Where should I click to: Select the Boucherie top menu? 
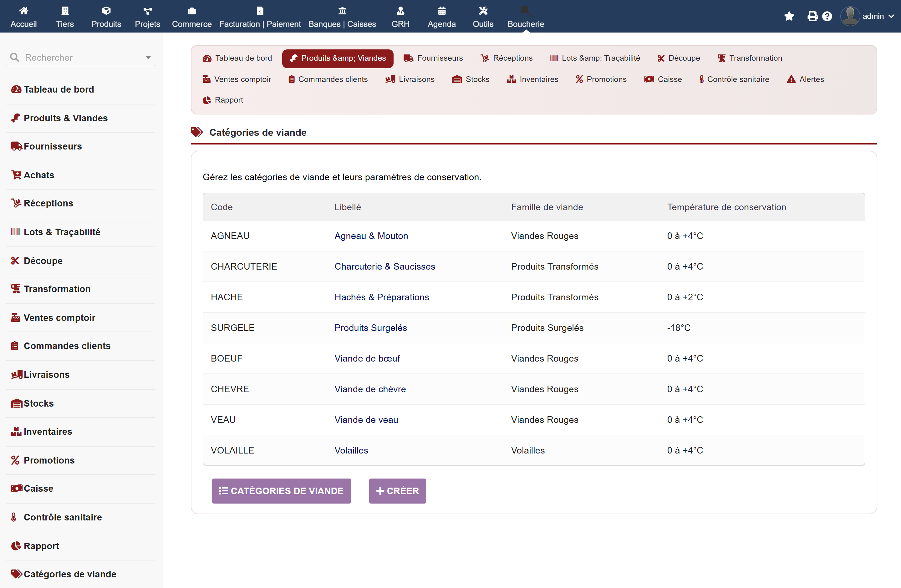pyautogui.click(x=526, y=17)
